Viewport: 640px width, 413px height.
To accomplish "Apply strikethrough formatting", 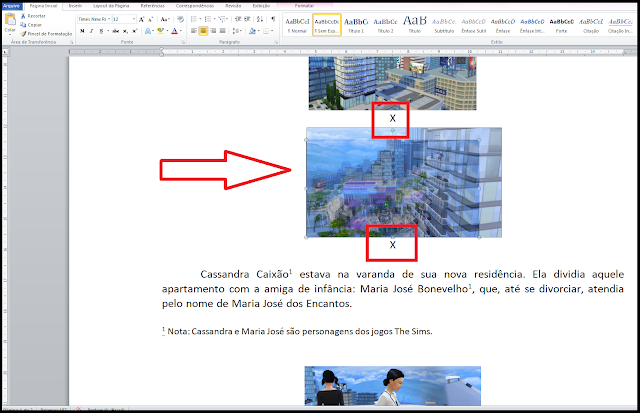I will tap(116, 31).
